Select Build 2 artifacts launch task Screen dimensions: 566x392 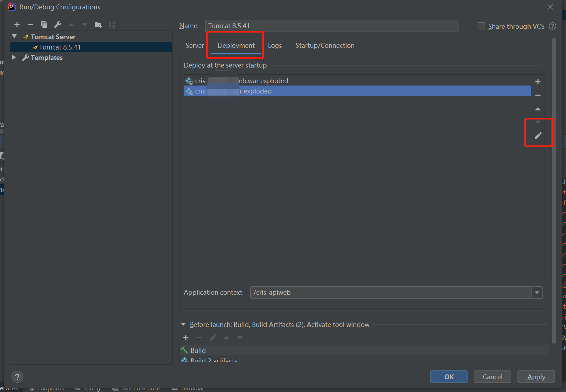pos(364,359)
